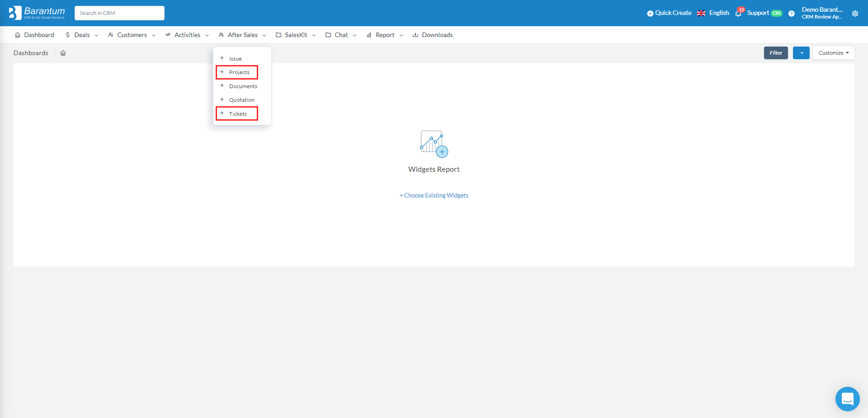Open the Report menu

click(385, 35)
